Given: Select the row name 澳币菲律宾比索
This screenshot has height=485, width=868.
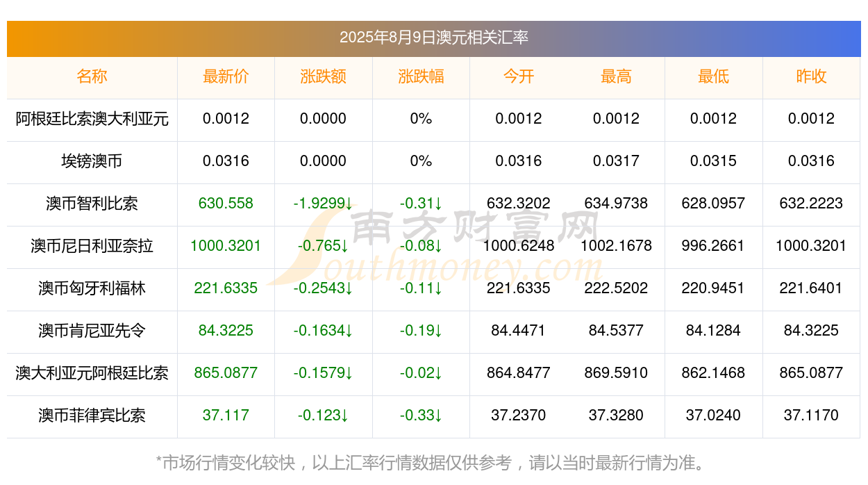Looking at the screenshot, I should pyautogui.click(x=92, y=416).
